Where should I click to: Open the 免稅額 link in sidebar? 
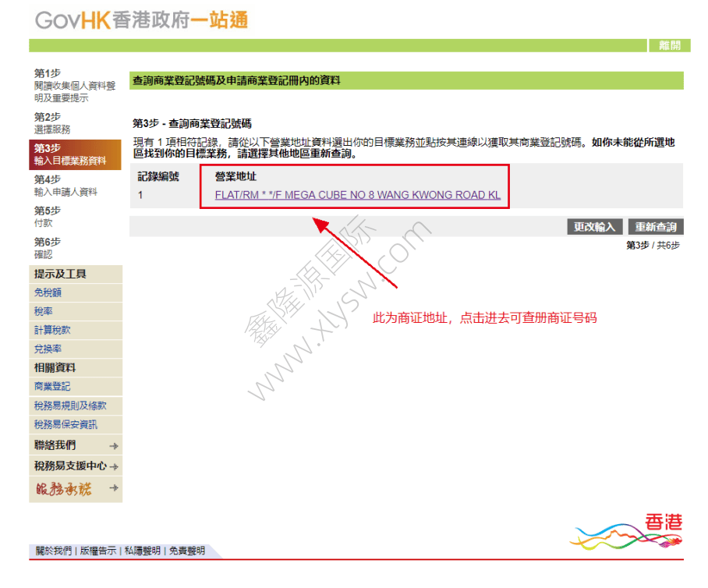point(48,293)
